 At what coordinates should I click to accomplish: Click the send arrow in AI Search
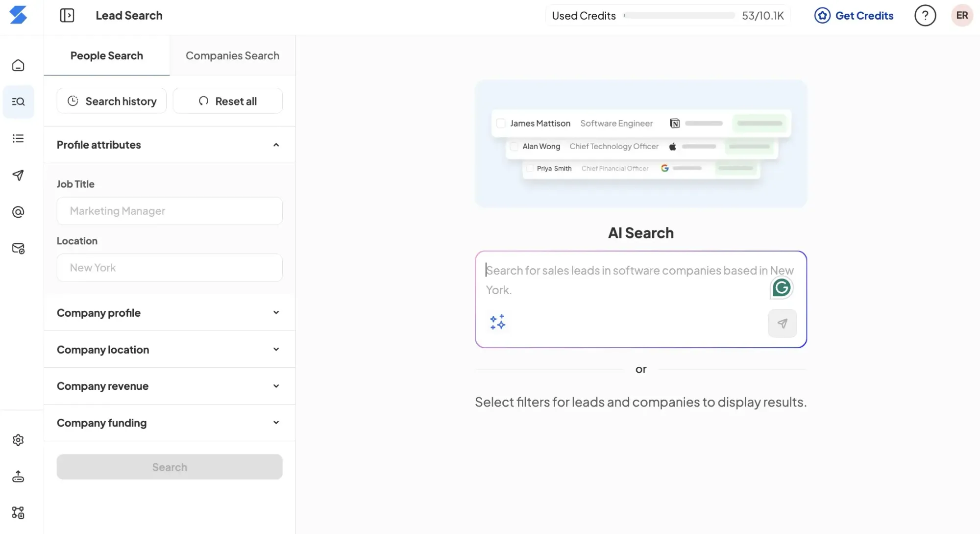click(783, 324)
